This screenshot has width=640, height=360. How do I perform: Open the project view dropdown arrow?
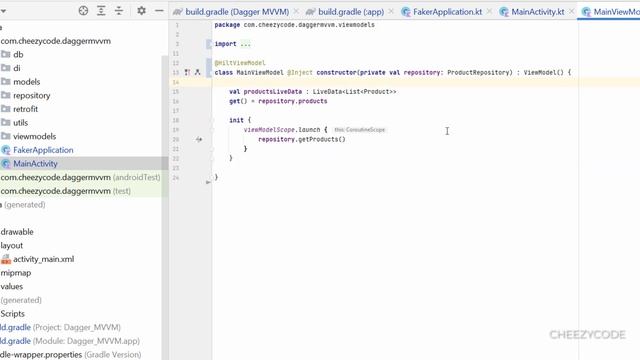pos(3,11)
